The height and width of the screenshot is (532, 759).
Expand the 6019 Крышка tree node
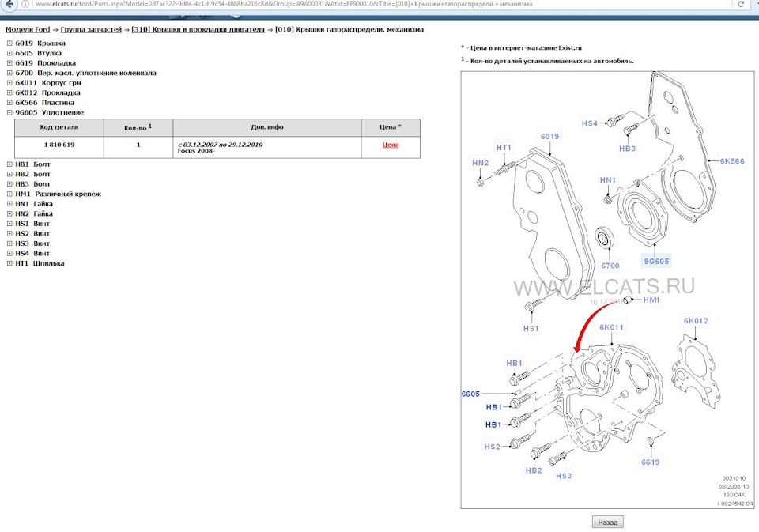pyautogui.click(x=9, y=43)
